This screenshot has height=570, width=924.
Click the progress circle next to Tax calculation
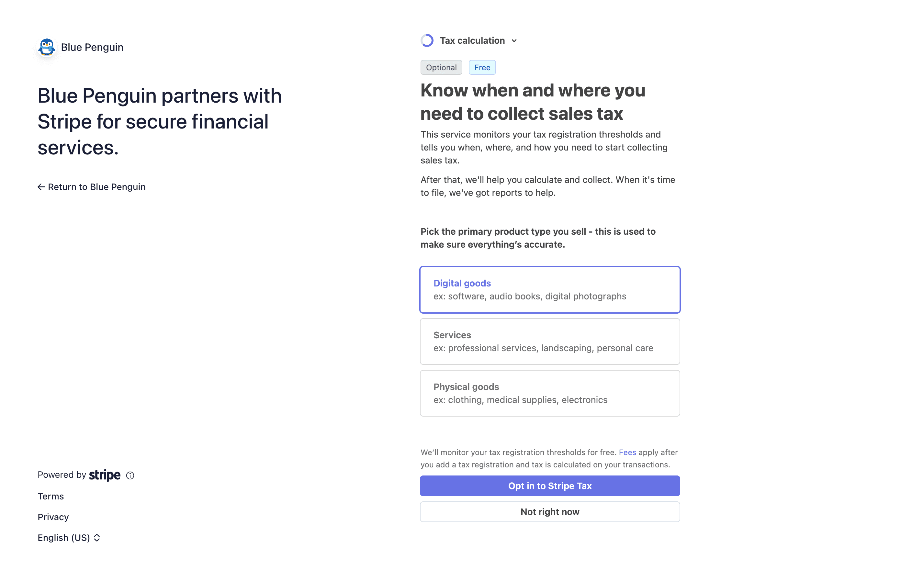427,40
